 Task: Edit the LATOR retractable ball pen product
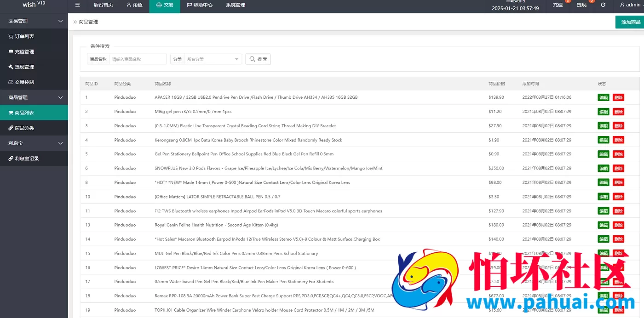(x=604, y=197)
